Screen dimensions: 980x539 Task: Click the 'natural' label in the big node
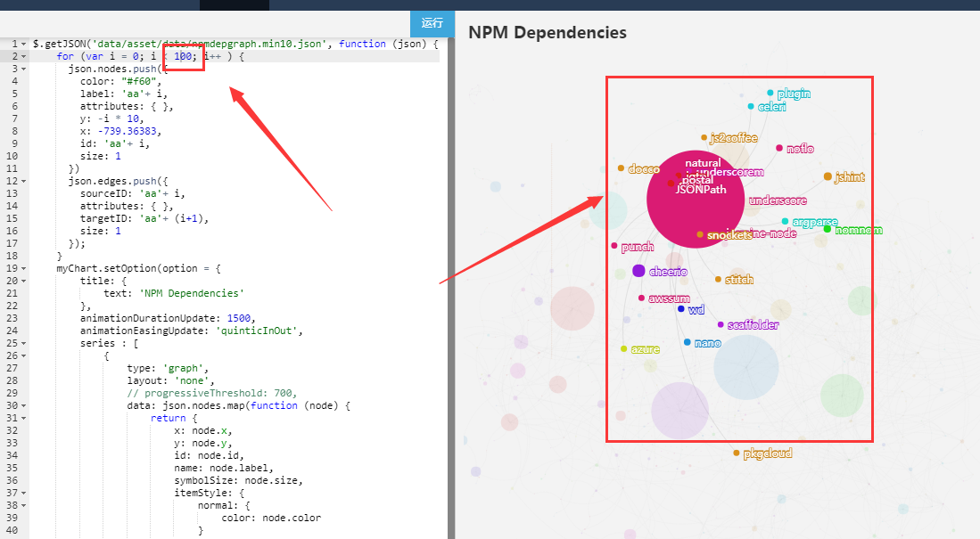(x=703, y=163)
